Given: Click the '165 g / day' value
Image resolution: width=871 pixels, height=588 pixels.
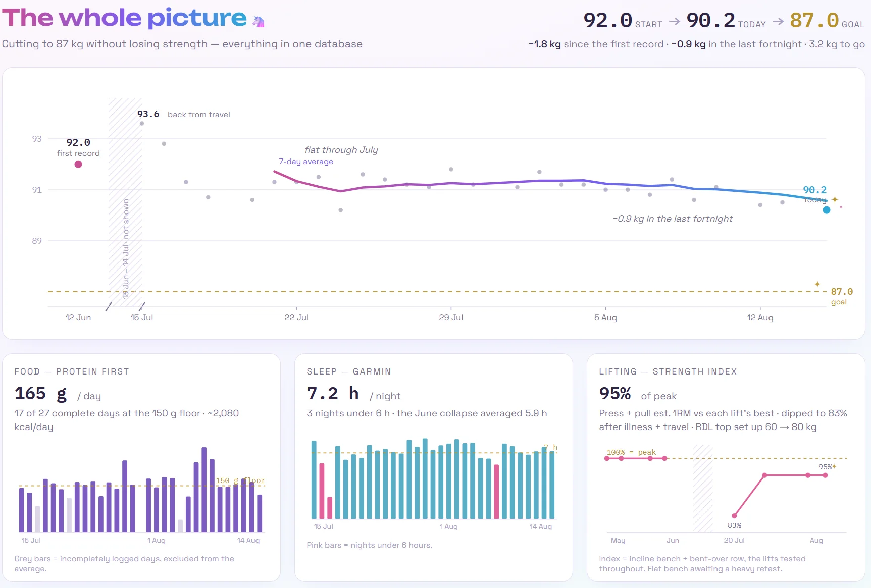Looking at the screenshot, I should click(58, 394).
